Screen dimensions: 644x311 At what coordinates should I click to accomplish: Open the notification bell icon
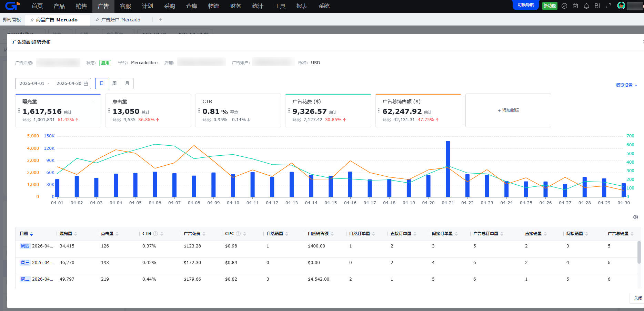point(586,6)
